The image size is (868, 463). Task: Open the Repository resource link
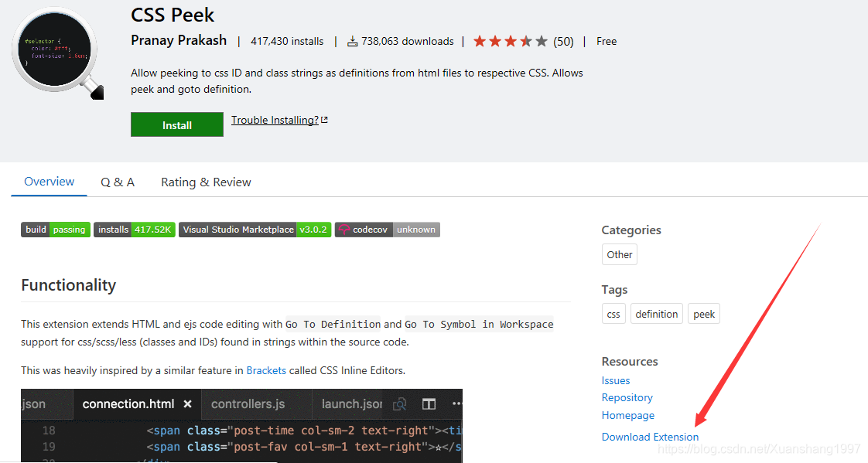pos(627,398)
